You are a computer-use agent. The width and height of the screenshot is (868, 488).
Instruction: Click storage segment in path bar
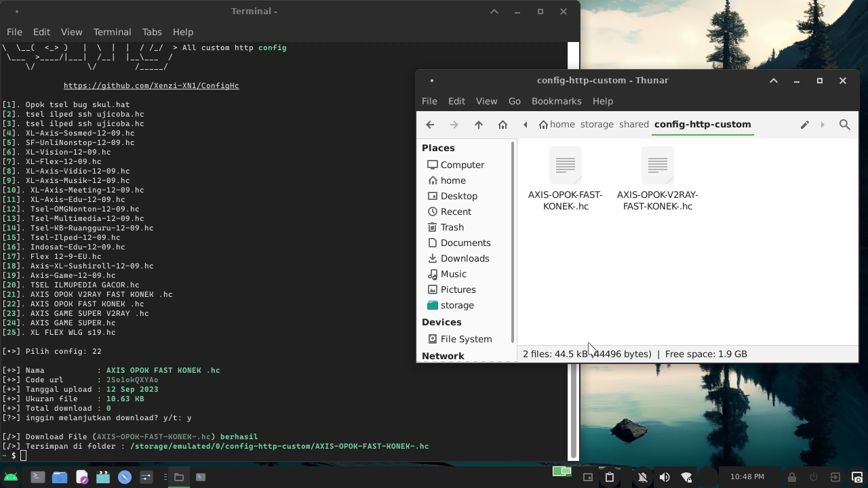(597, 125)
